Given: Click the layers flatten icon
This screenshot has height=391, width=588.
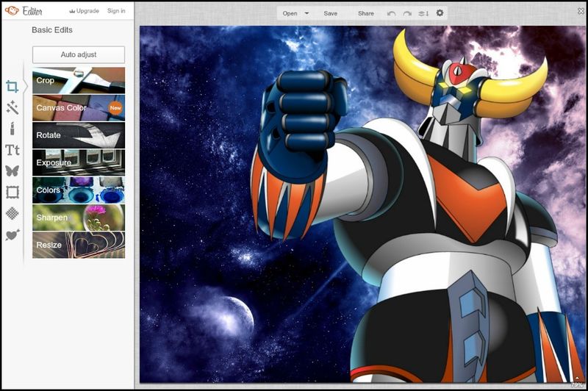Looking at the screenshot, I should coord(423,13).
